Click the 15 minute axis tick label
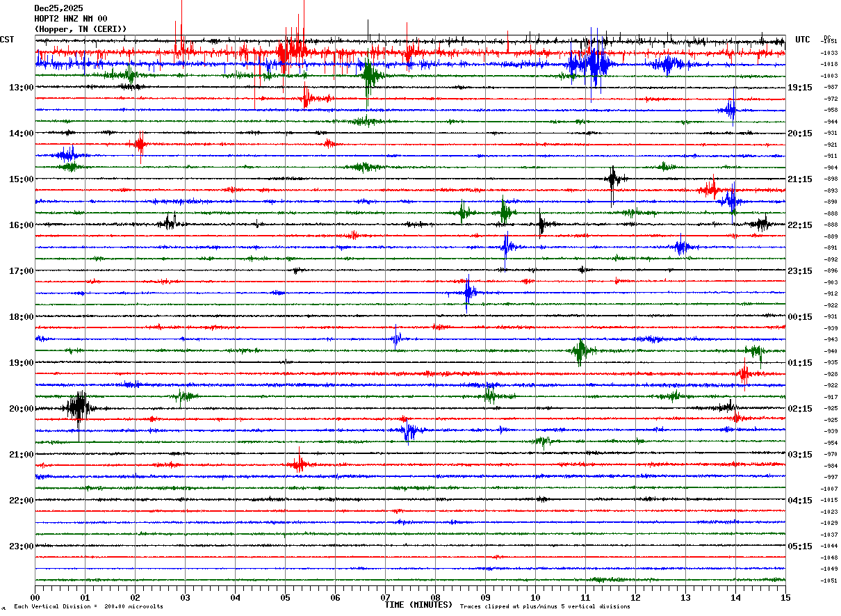This screenshot has width=841, height=616. tap(785, 597)
